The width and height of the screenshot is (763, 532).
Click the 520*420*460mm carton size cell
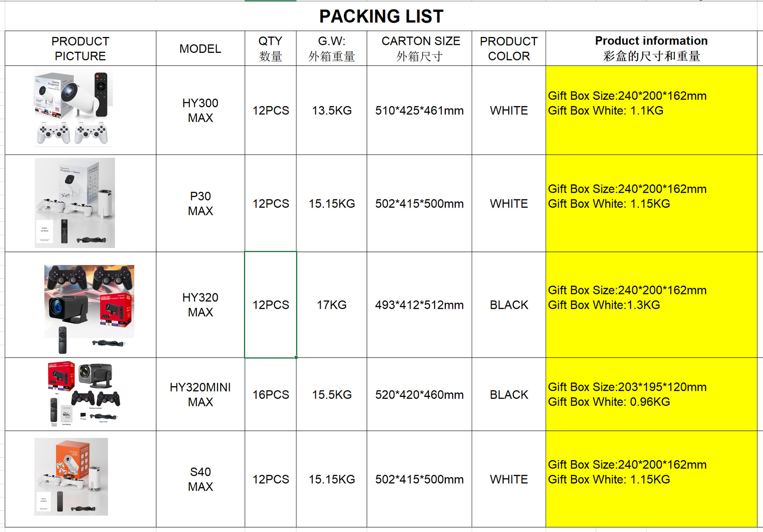coord(419,394)
